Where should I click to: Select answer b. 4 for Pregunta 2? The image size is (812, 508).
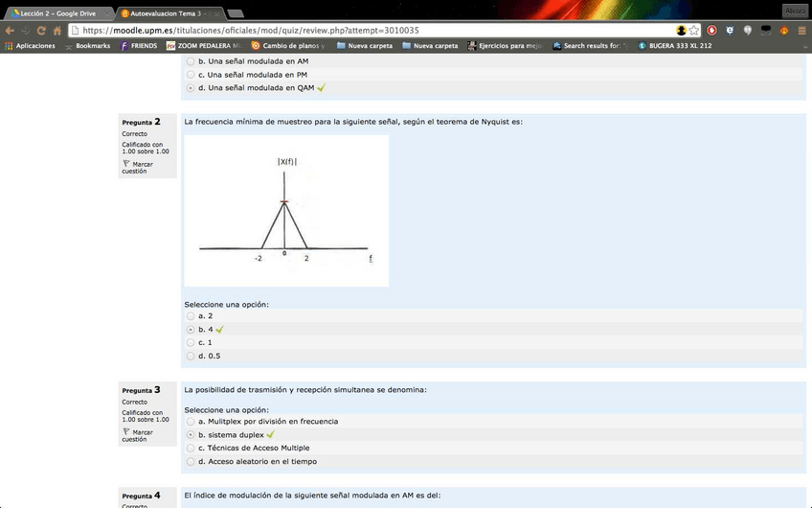pyautogui.click(x=191, y=329)
